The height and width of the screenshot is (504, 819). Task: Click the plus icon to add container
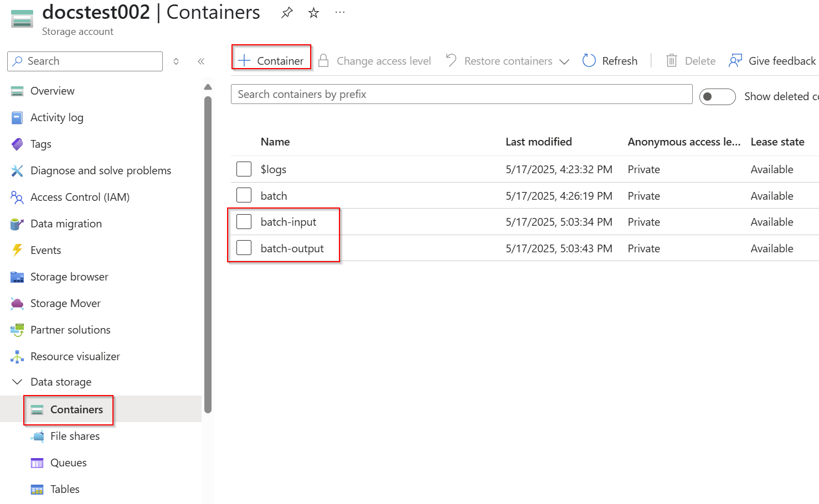coord(244,60)
